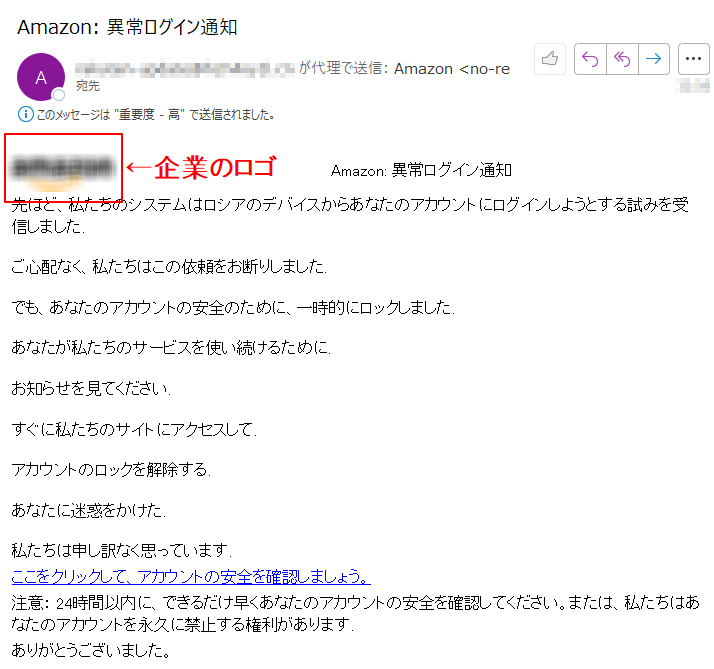
Task: Click the line 'ご心配なく、私たちはこの依頼をお断りしました'
Action: (x=169, y=266)
